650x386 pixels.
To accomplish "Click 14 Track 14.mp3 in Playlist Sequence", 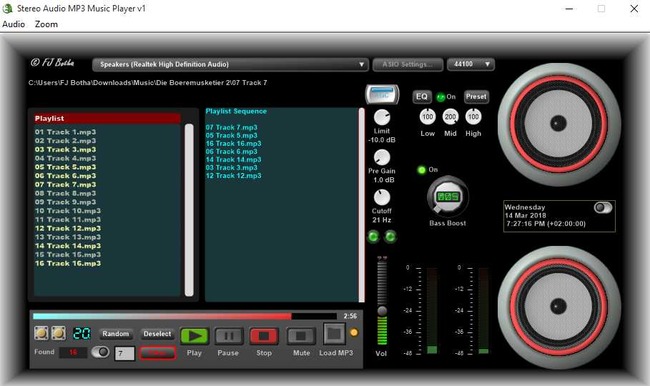I will point(233,160).
